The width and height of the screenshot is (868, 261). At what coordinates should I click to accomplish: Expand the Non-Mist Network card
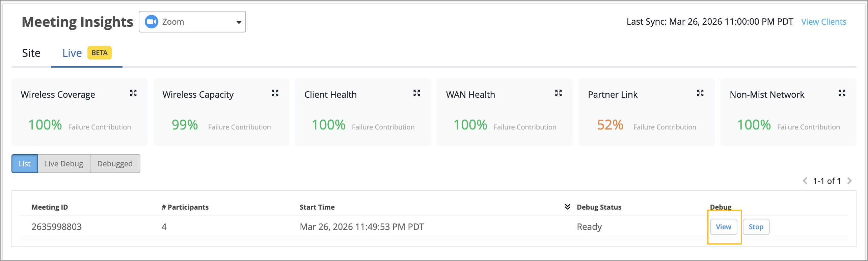842,93
